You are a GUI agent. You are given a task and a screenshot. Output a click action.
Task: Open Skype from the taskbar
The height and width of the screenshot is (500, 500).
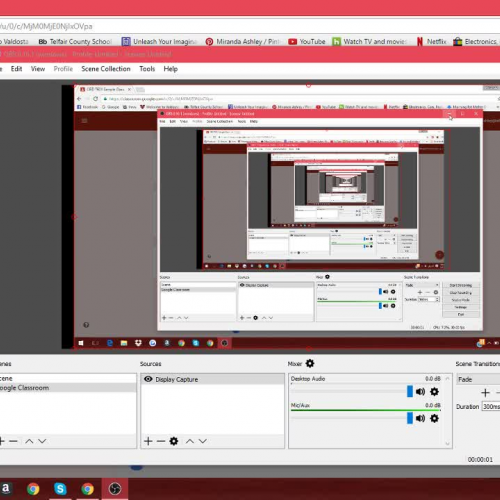coord(60,489)
